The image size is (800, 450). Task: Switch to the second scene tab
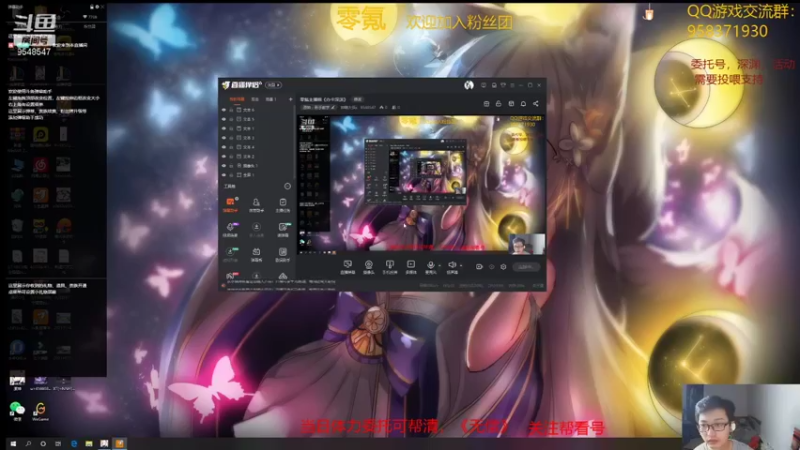pyautogui.click(x=255, y=99)
